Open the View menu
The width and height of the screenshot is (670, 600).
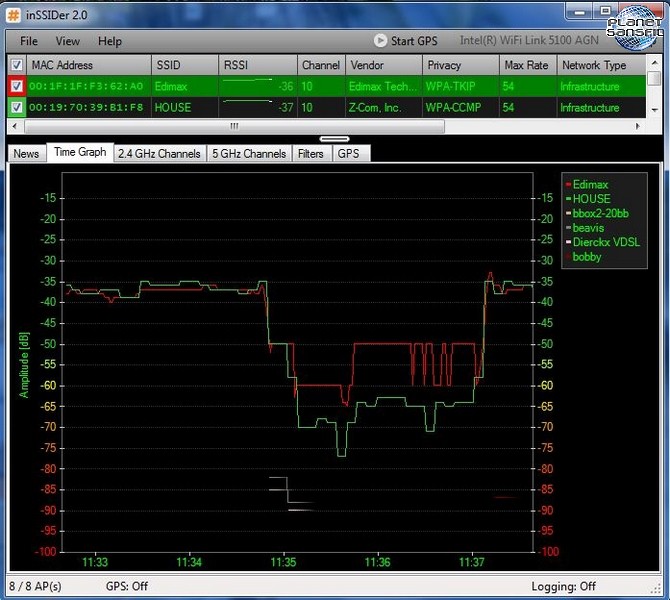point(68,41)
